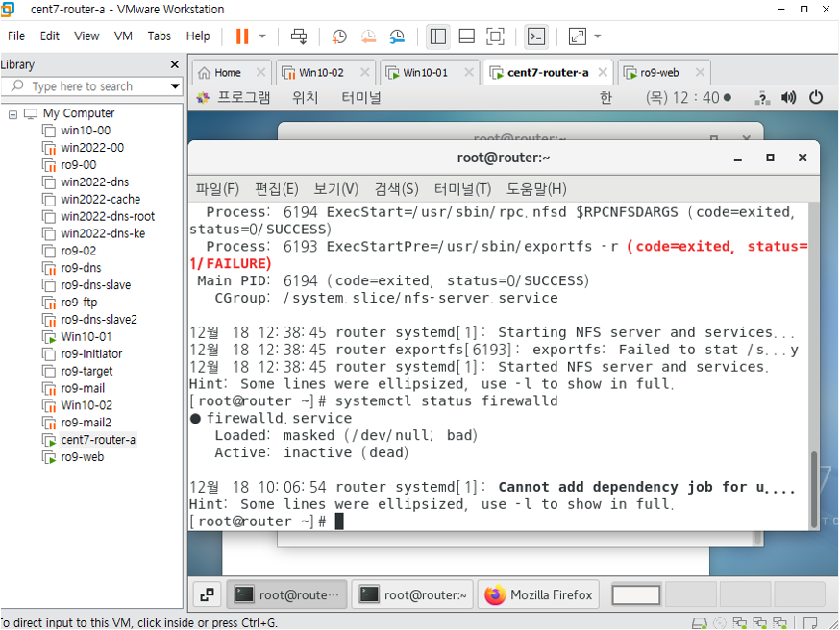The height and width of the screenshot is (630, 840).
Task: Open the stretch guest dropdown arrow
Action: point(598,36)
